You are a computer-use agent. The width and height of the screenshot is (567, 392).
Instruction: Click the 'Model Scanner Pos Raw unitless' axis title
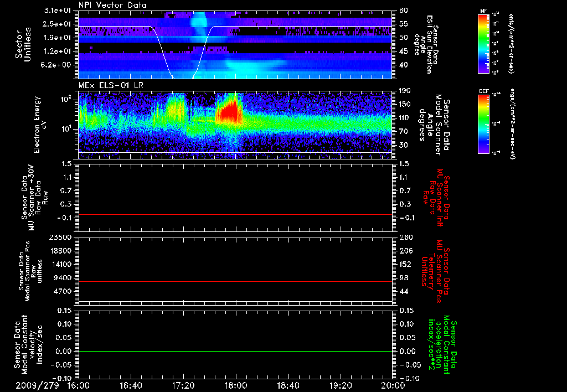click(30, 272)
